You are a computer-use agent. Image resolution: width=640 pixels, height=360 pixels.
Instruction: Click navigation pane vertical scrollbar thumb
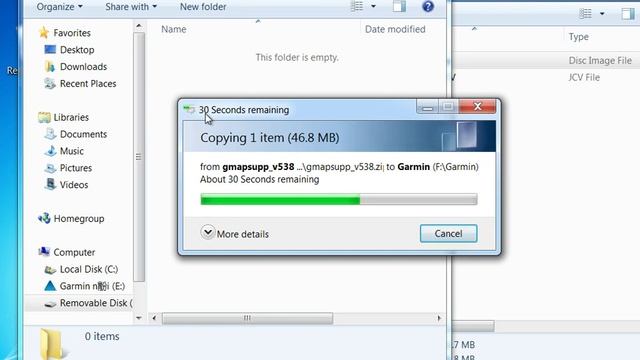[139, 157]
